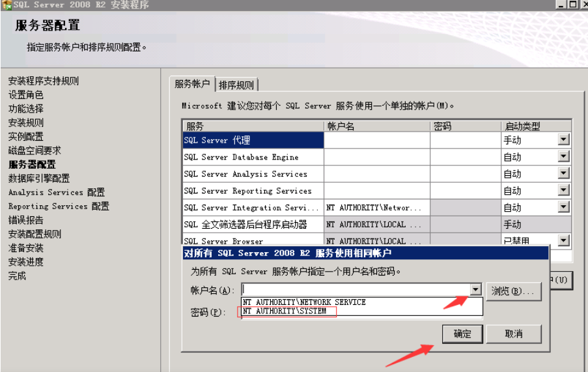Select the SQL Server Browser row
The height and width of the screenshot is (372, 588).
pyautogui.click(x=253, y=240)
